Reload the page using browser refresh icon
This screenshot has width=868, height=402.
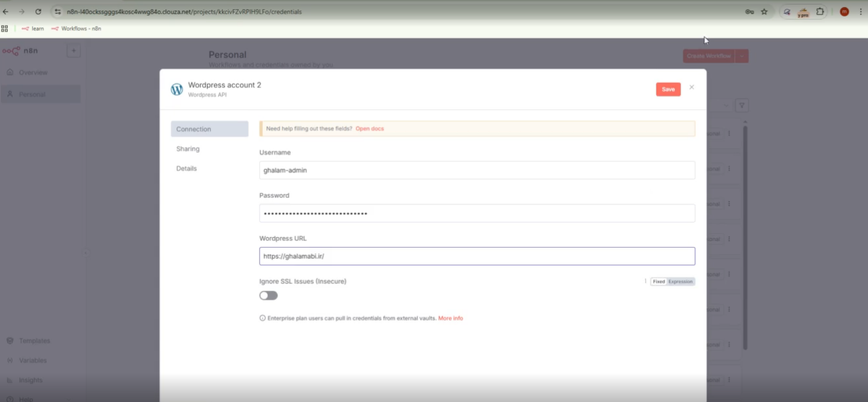pos(38,12)
